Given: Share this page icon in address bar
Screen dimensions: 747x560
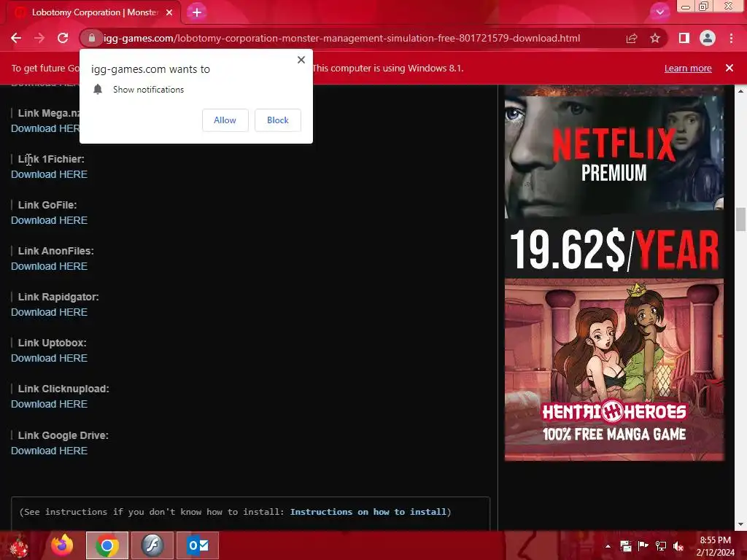Looking at the screenshot, I should (632, 39).
